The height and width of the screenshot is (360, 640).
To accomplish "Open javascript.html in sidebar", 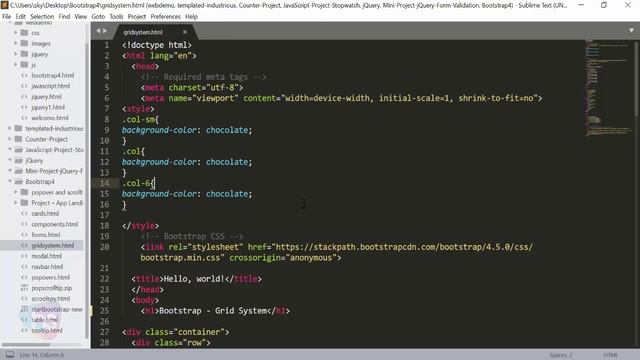I will pos(51,86).
